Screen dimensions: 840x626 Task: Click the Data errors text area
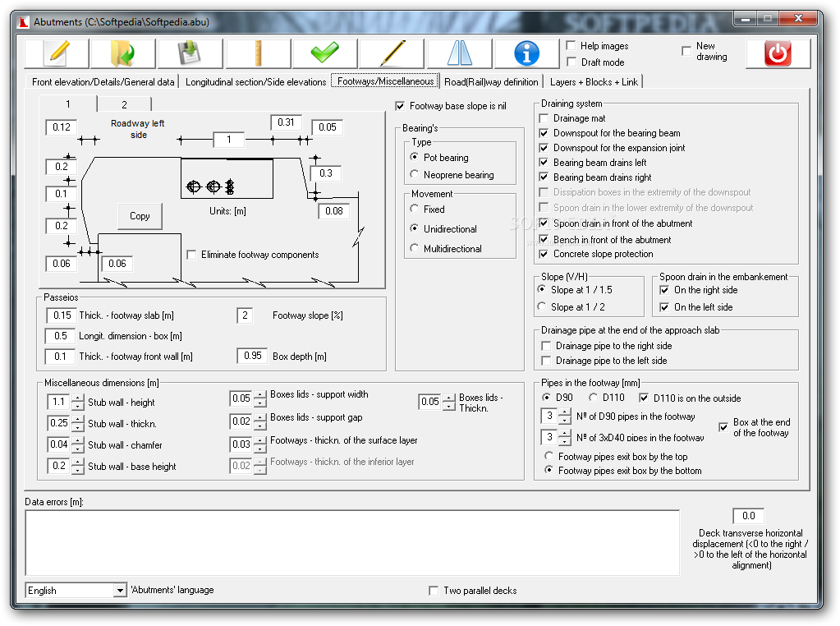click(x=352, y=542)
